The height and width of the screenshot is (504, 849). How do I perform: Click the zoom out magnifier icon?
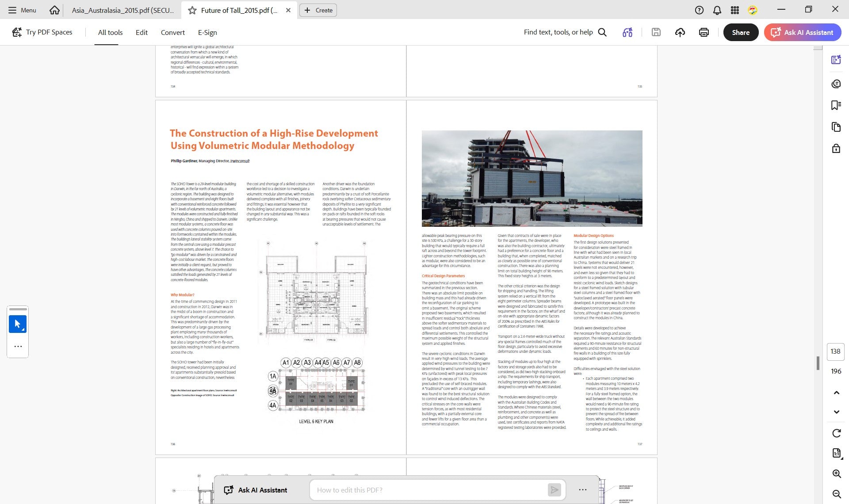coord(837,494)
